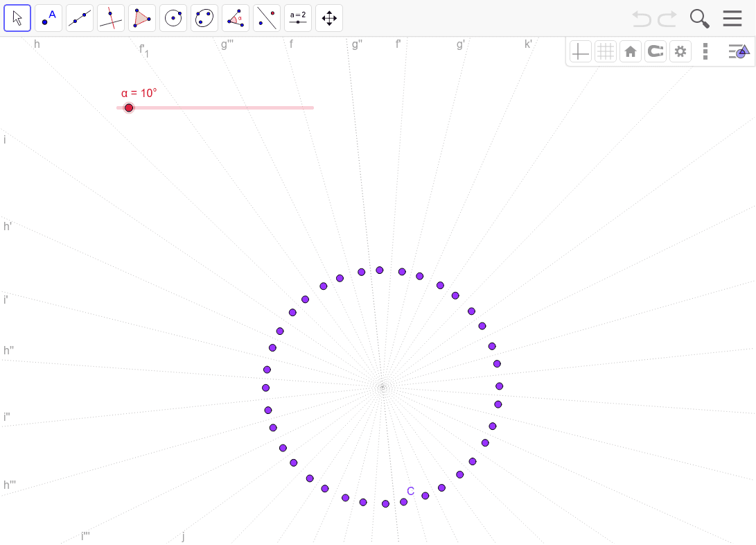Open the search magnifier
756x545 pixels.
pyautogui.click(x=700, y=19)
